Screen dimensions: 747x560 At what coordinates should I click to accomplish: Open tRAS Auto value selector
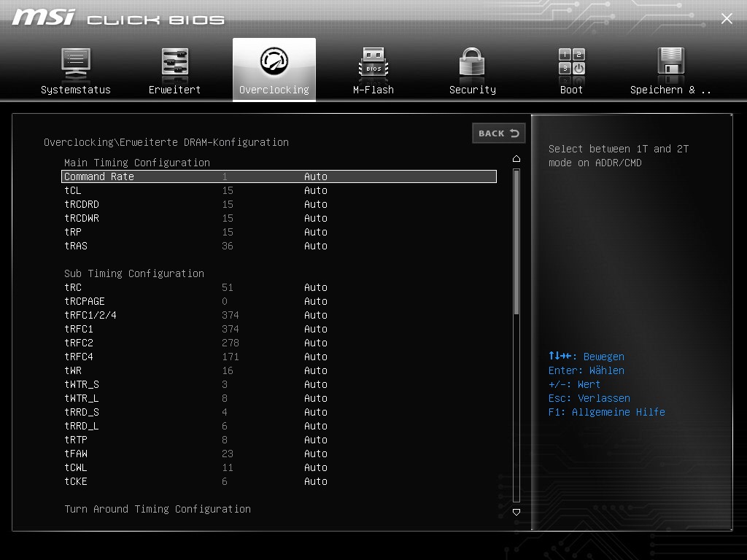(315, 246)
